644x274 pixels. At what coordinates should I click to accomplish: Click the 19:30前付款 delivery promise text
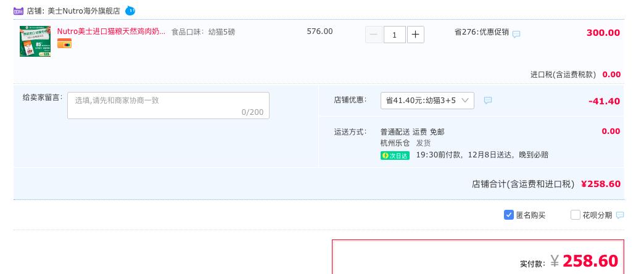point(482,155)
